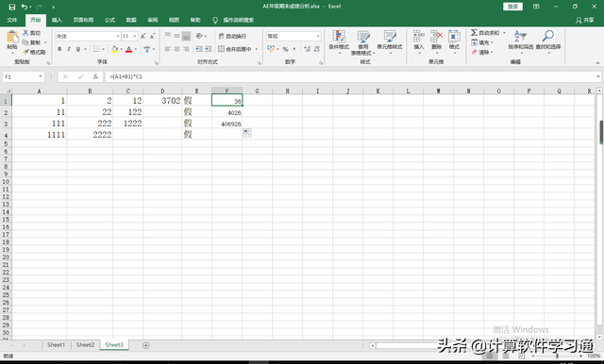Open the File tab

[12, 20]
